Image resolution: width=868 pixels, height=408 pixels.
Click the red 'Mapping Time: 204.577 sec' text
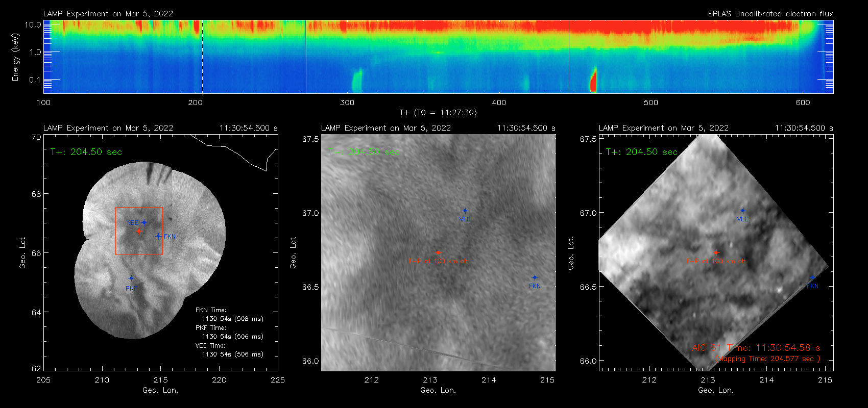(x=767, y=359)
